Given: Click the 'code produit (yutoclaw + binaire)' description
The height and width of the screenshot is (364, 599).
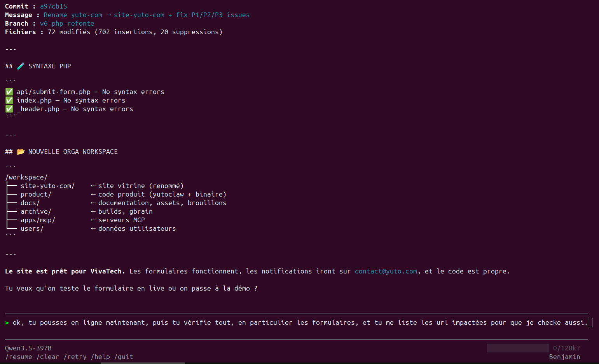Looking at the screenshot, I should [x=162, y=194].
